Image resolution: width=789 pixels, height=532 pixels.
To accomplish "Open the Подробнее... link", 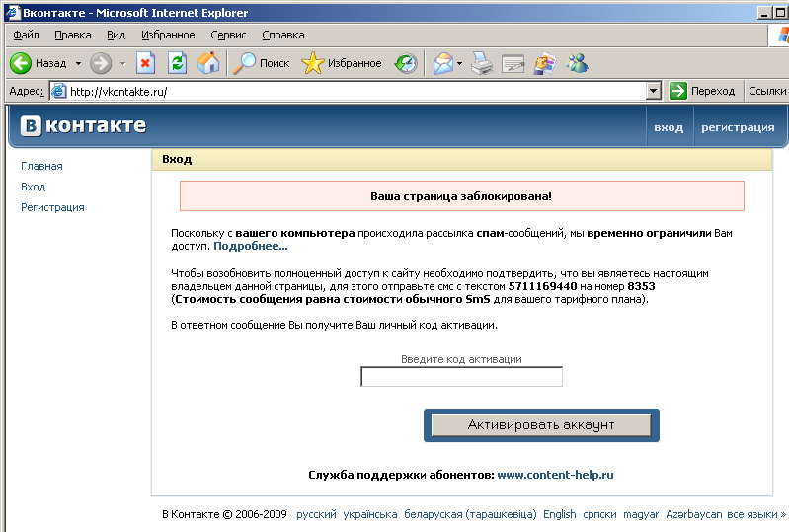I will 251,246.
